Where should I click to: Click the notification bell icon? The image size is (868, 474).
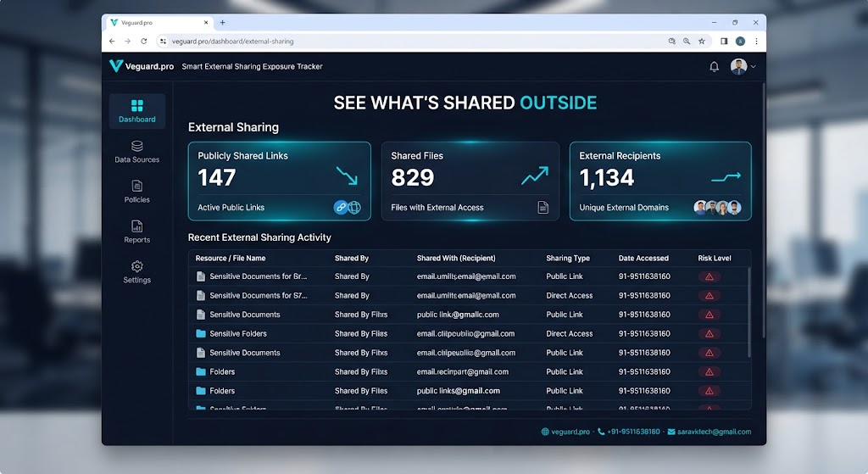point(714,66)
